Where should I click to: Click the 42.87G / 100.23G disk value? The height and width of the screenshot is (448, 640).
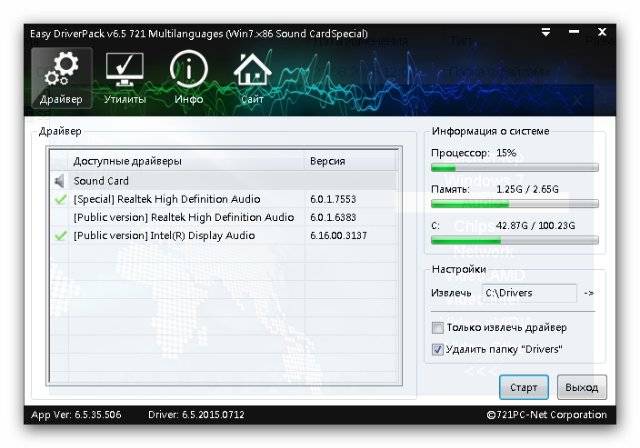(536, 226)
